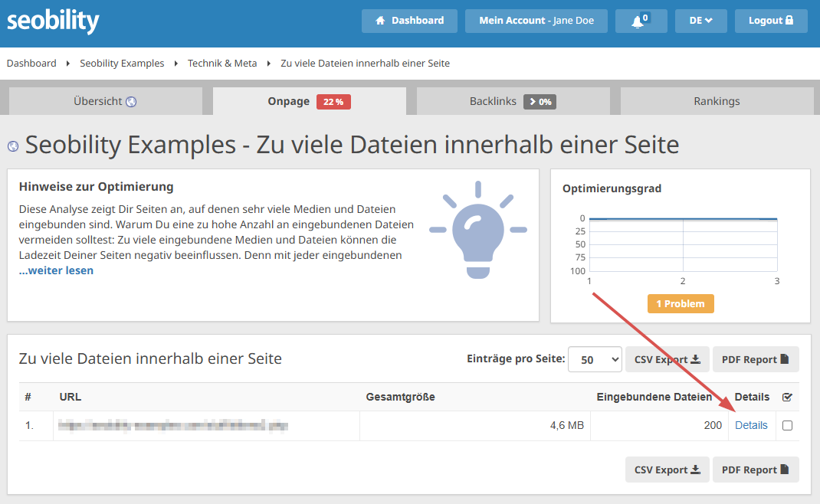This screenshot has width=820, height=504.
Task: Click the globe icon in Übersicht tab
Action: pos(131,102)
